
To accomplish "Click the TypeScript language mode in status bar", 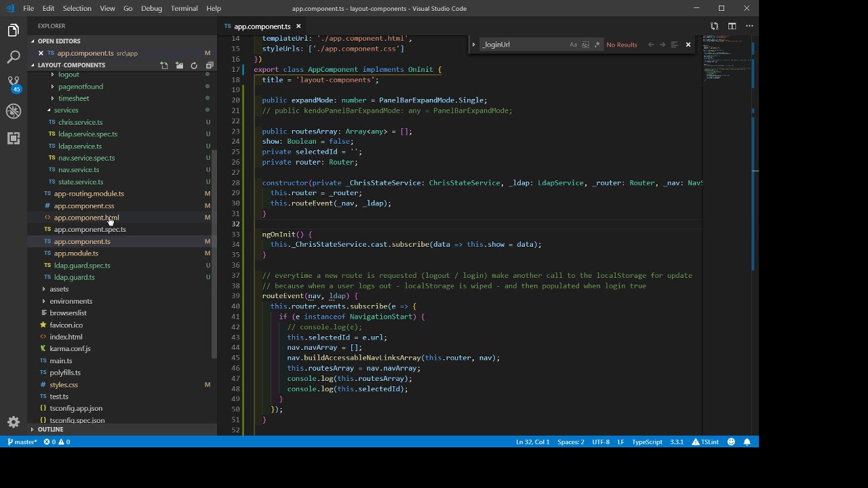I will point(646,442).
